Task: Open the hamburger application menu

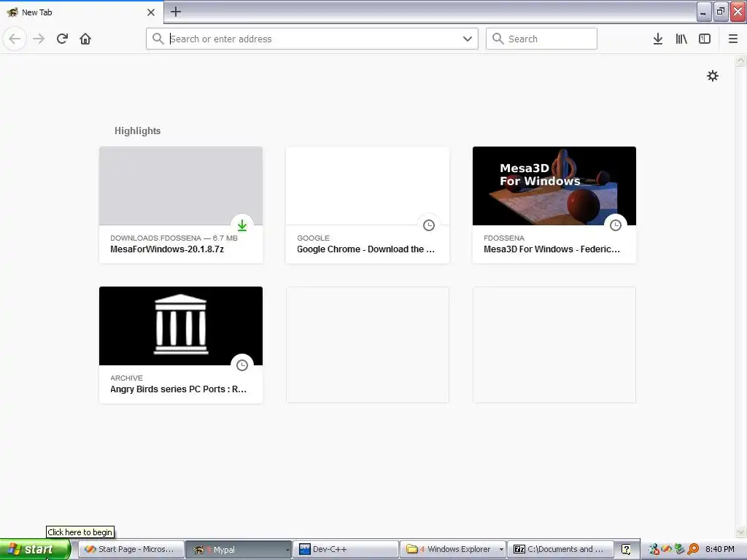Action: coord(733,39)
